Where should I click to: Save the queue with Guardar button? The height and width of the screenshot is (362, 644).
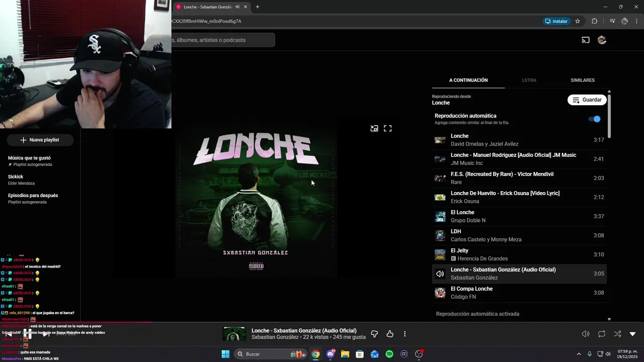click(587, 100)
